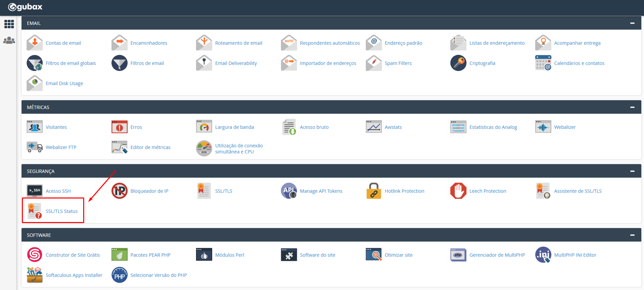Open the Calendários e contatos icon
Viewport: 644px width, 290px height.
tap(543, 63)
